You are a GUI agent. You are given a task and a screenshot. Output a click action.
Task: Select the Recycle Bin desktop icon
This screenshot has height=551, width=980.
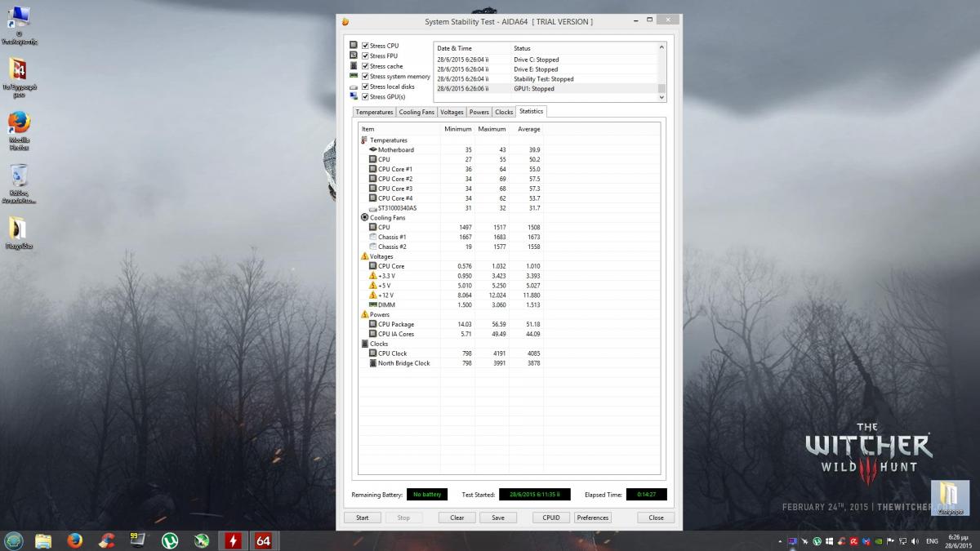pos(20,184)
